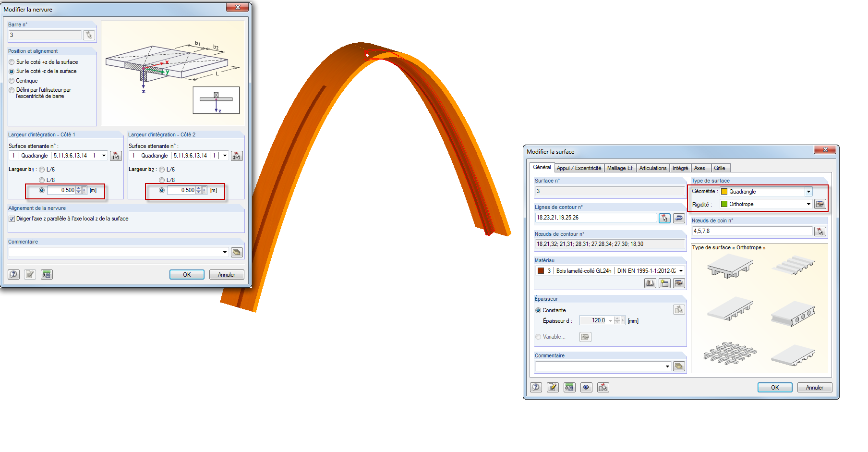Toggle 'Diriger l'axe z parallèle' checkbox
Image resolution: width=868 pixels, height=452 pixels.
pos(12,219)
